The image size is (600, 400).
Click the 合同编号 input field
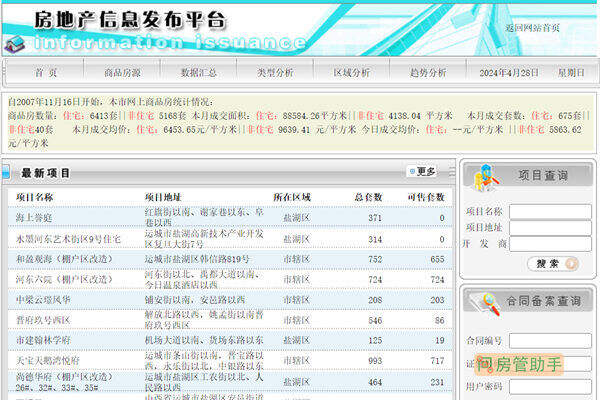point(550,340)
